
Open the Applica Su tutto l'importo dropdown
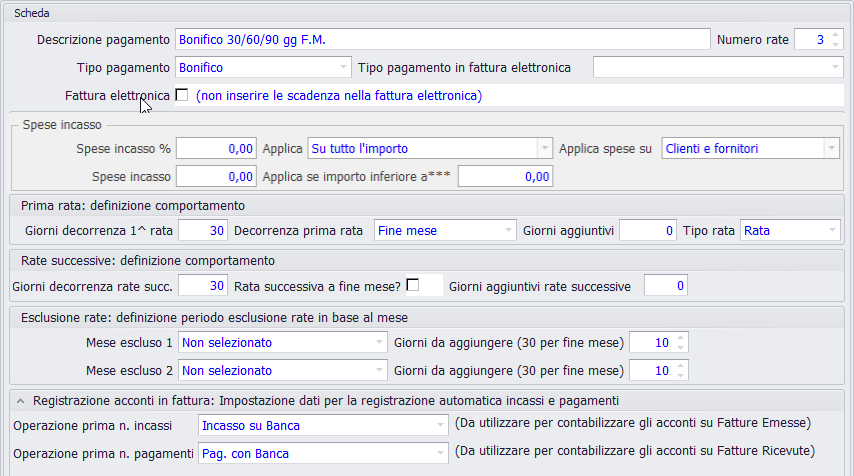click(x=544, y=149)
